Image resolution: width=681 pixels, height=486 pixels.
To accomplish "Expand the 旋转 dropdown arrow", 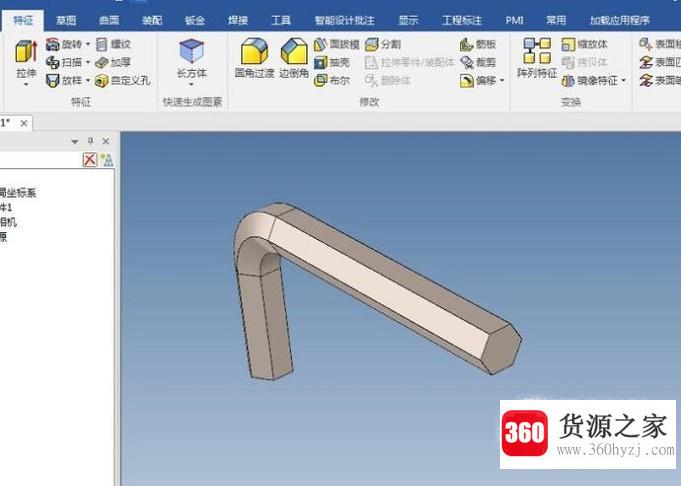I will click(x=88, y=44).
